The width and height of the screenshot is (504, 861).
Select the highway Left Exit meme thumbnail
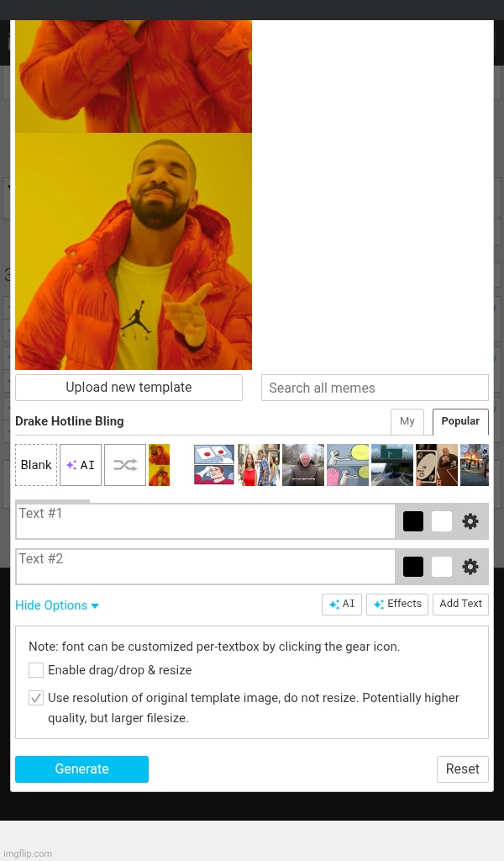click(392, 465)
